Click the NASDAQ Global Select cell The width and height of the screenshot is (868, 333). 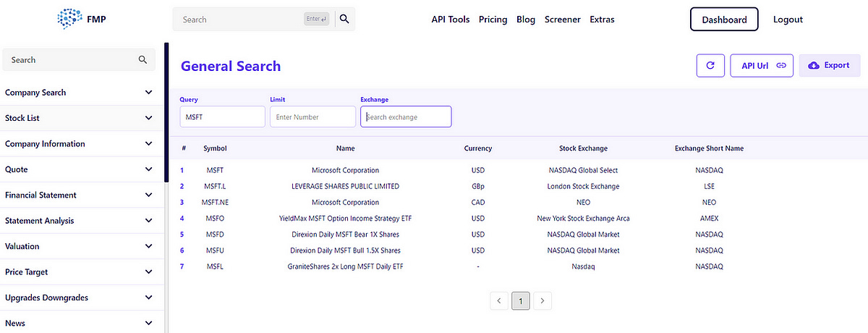click(x=583, y=171)
